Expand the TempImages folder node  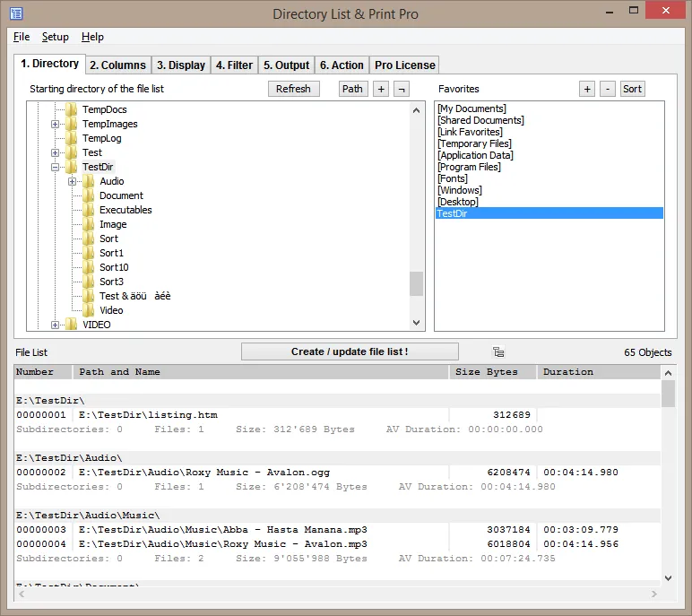click(x=55, y=124)
